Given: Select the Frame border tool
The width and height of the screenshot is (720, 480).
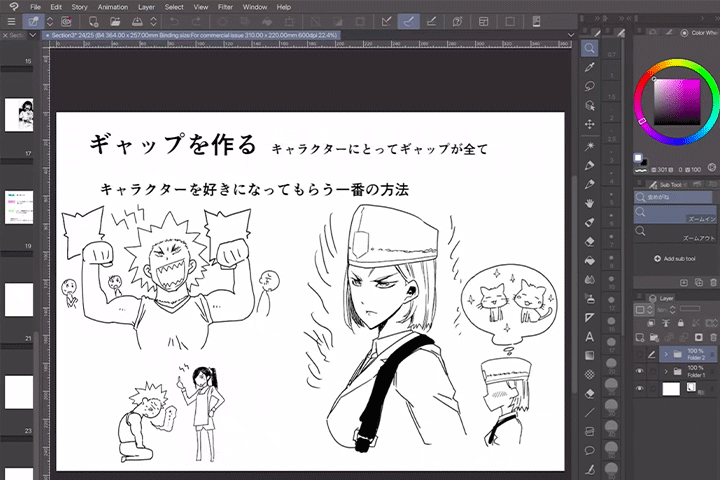Looking at the screenshot, I should click(590, 432).
